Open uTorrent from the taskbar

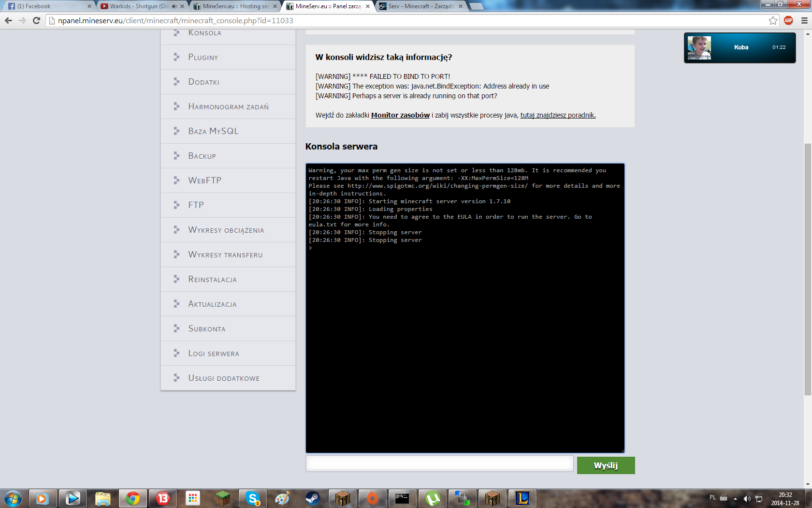tap(432, 498)
